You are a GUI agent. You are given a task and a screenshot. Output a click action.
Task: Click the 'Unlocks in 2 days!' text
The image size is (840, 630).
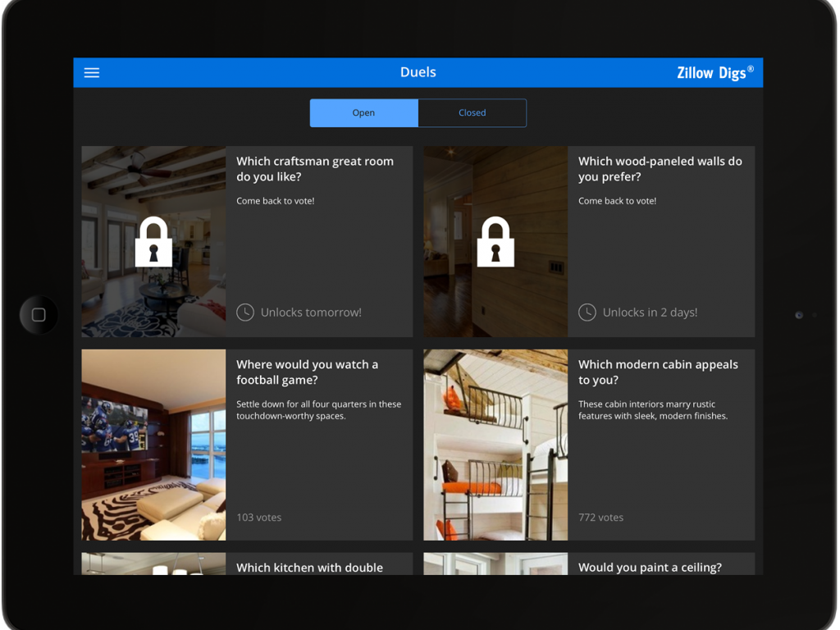650,313
